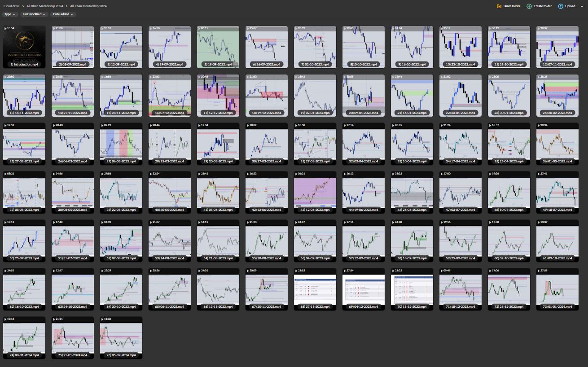
Task: Click the Share folder icon
Action: pyautogui.click(x=499, y=6)
